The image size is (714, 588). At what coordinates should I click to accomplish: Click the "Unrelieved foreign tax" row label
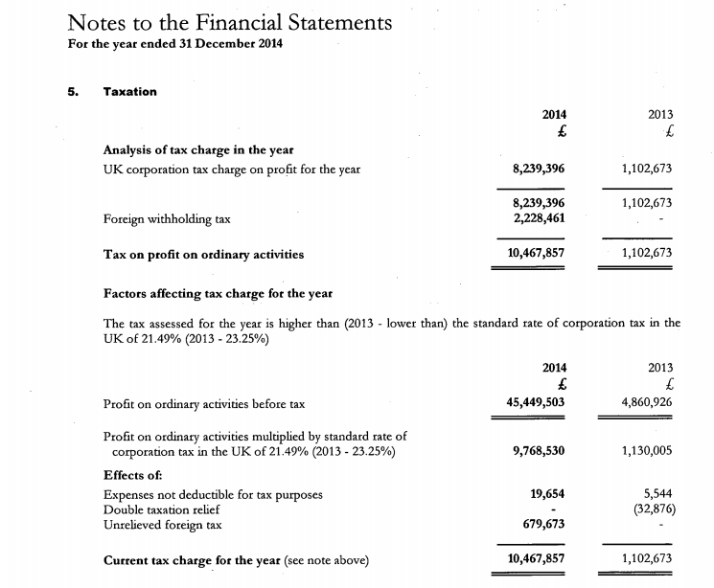[162, 525]
